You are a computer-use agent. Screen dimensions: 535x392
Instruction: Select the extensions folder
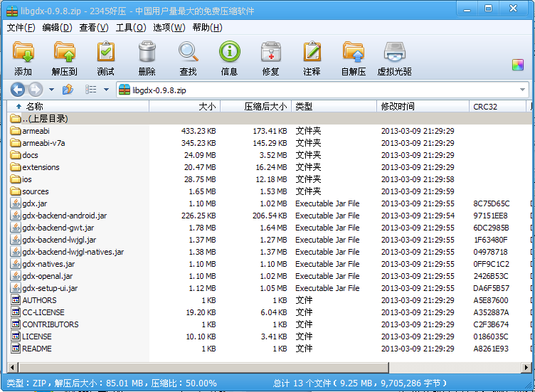point(41,167)
